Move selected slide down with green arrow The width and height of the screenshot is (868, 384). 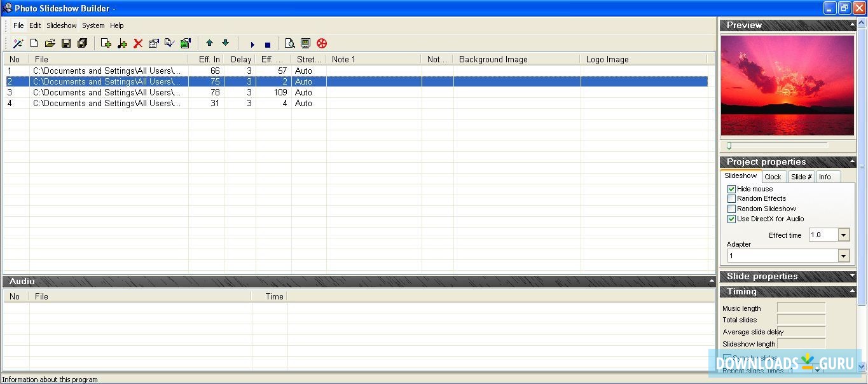coord(225,43)
